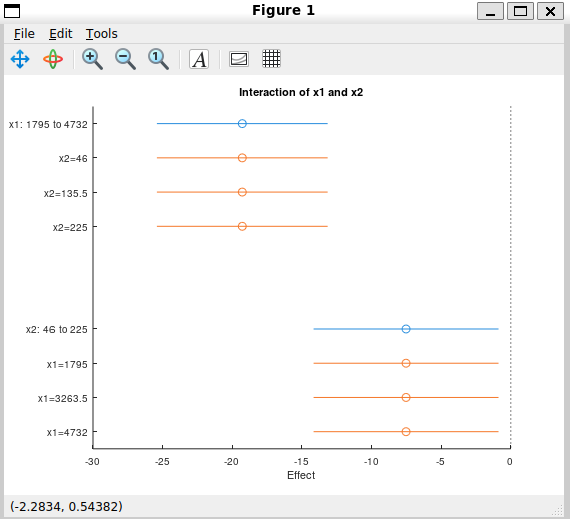
Task: Open the Edit menu
Action: pos(61,34)
